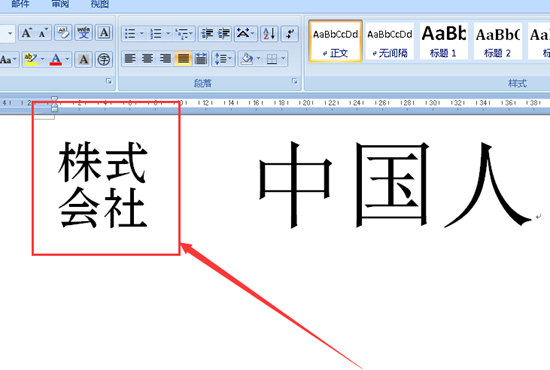Click the Grow Font icon
Image resolution: width=550 pixels, height=370 pixels.
click(26, 33)
